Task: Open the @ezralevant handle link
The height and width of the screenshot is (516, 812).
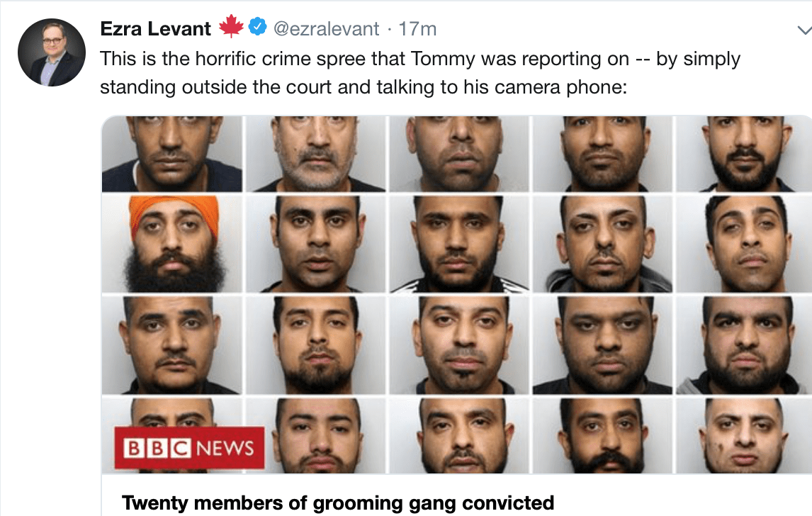Action: coord(326,29)
